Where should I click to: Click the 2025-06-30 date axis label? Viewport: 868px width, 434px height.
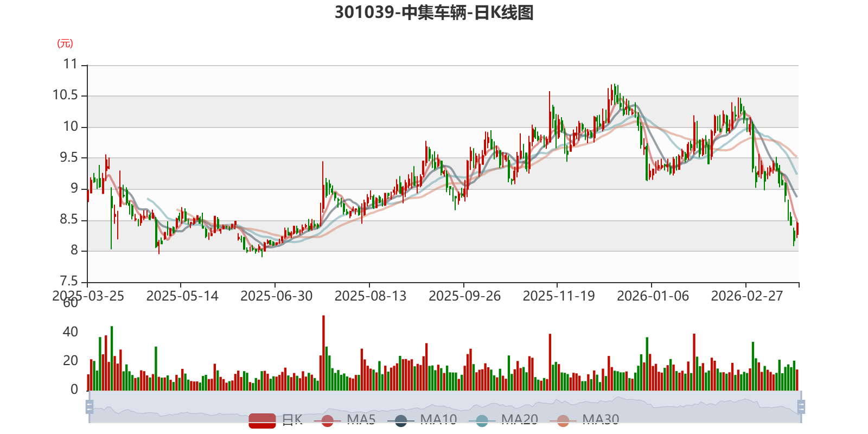[276, 296]
